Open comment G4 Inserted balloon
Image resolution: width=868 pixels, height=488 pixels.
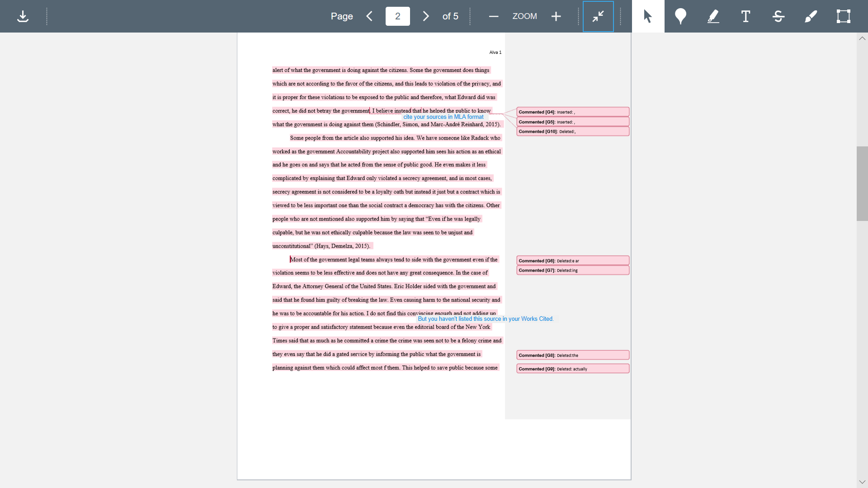pyautogui.click(x=573, y=112)
